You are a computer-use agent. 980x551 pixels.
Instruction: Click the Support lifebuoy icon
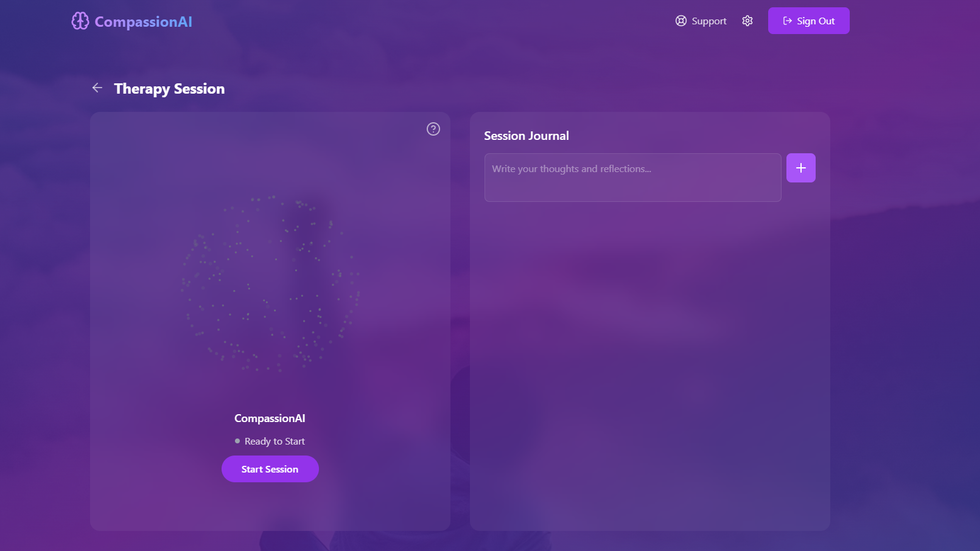coord(681,21)
